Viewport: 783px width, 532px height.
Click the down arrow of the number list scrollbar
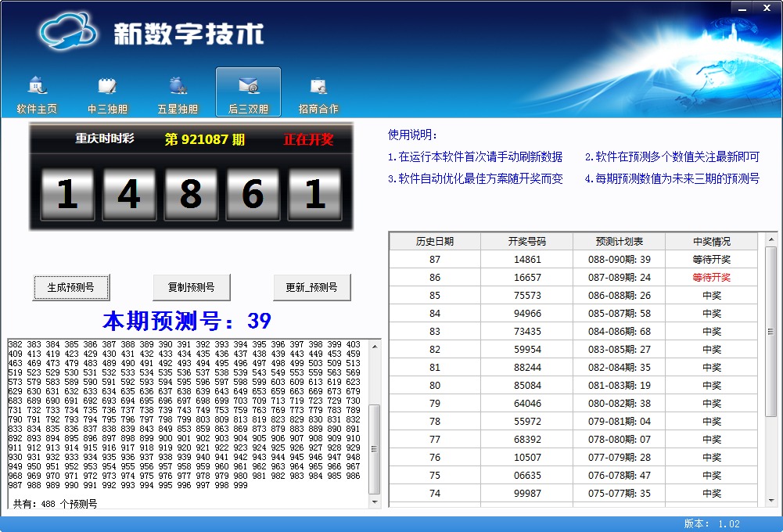click(374, 501)
